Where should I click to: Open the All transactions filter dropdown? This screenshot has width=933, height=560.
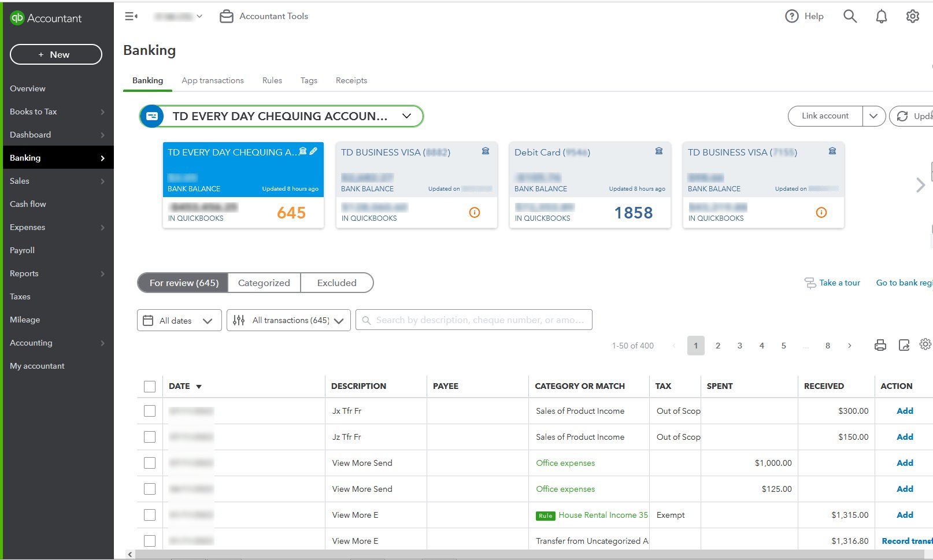[x=288, y=320]
